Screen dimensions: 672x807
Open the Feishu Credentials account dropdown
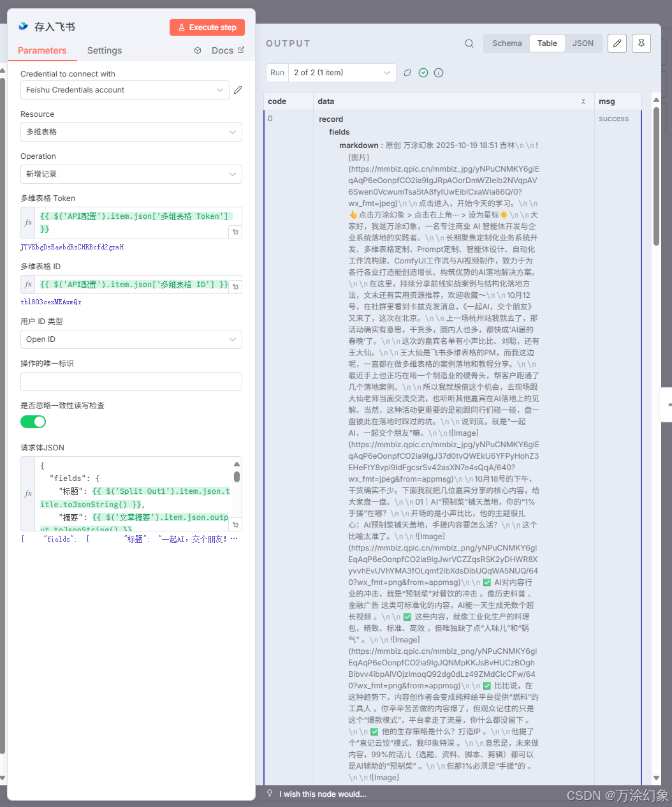pos(125,90)
